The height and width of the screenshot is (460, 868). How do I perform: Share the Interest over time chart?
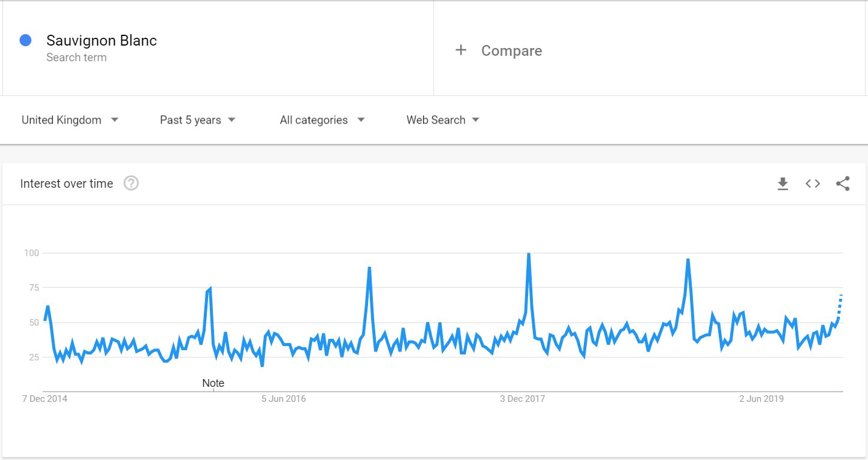pyautogui.click(x=843, y=184)
